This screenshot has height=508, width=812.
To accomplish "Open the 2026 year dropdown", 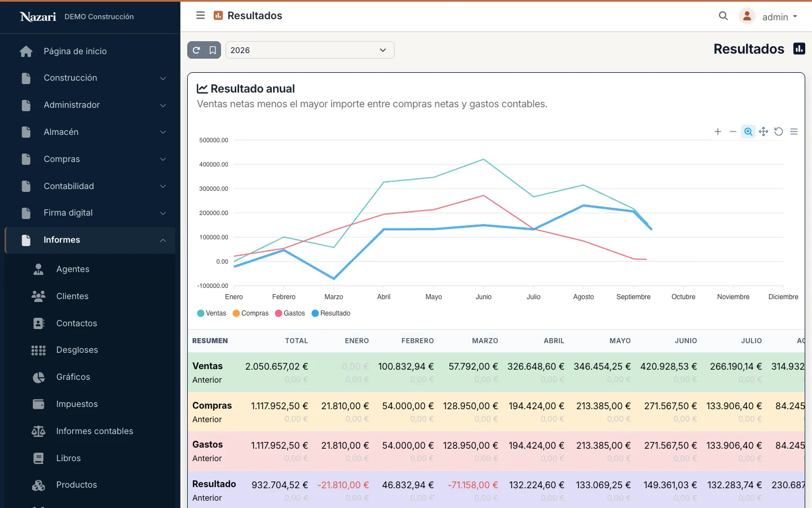I will click(x=310, y=50).
